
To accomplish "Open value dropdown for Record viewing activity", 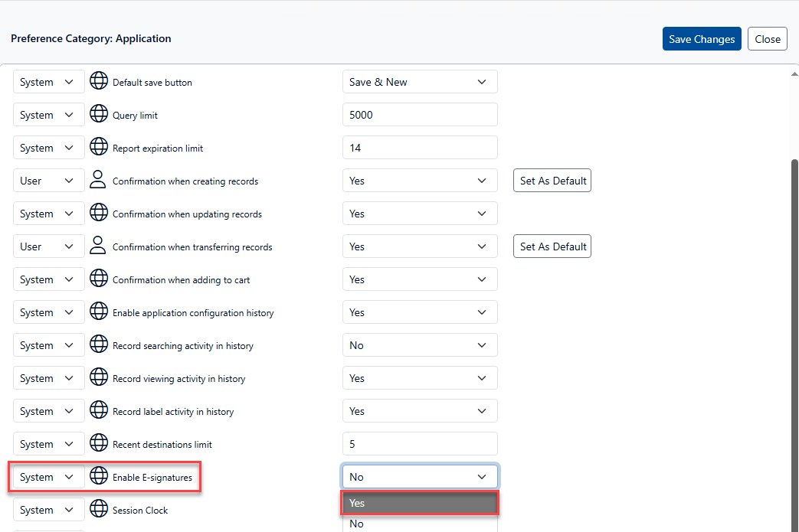I will (x=420, y=378).
